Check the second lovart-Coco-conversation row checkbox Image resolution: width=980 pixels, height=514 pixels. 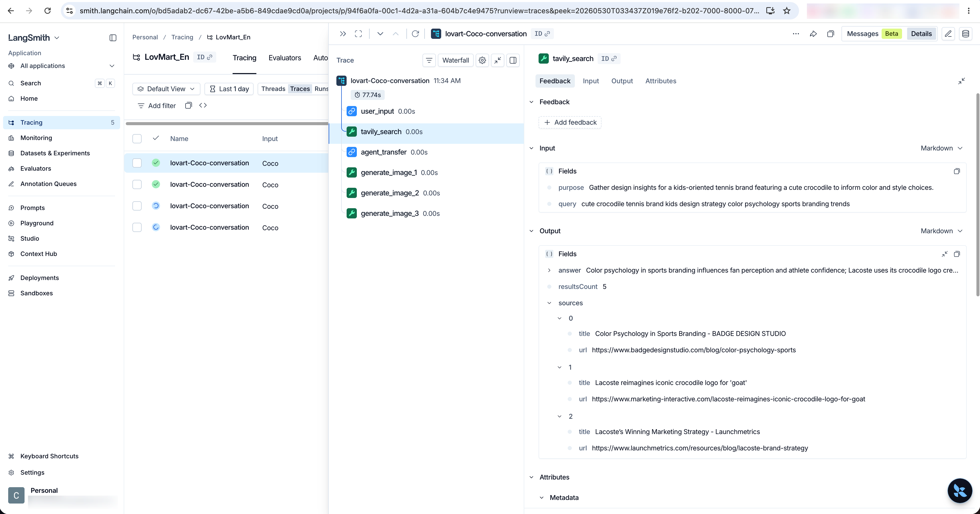coord(137,184)
